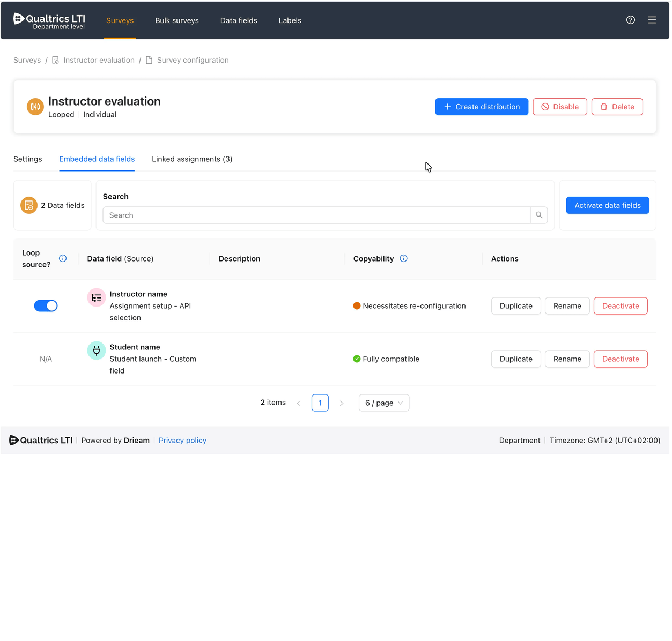
Task: Click the Loop source info icon
Action: [63, 258]
